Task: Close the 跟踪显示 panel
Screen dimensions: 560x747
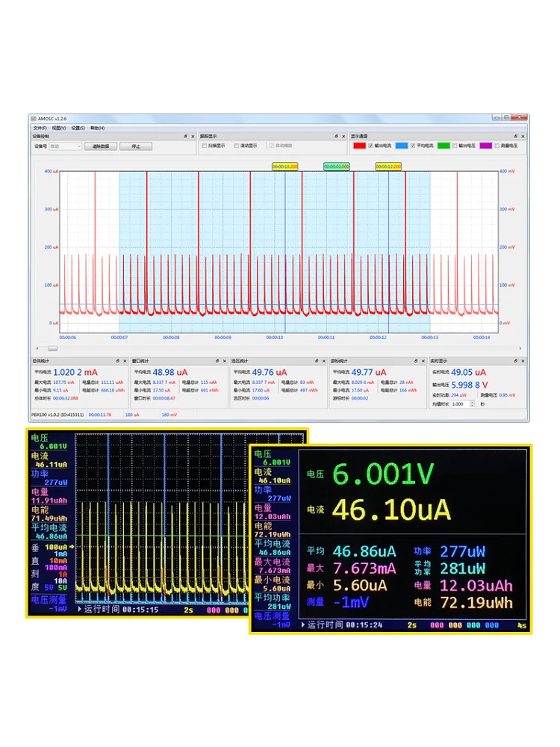Action: point(343,136)
